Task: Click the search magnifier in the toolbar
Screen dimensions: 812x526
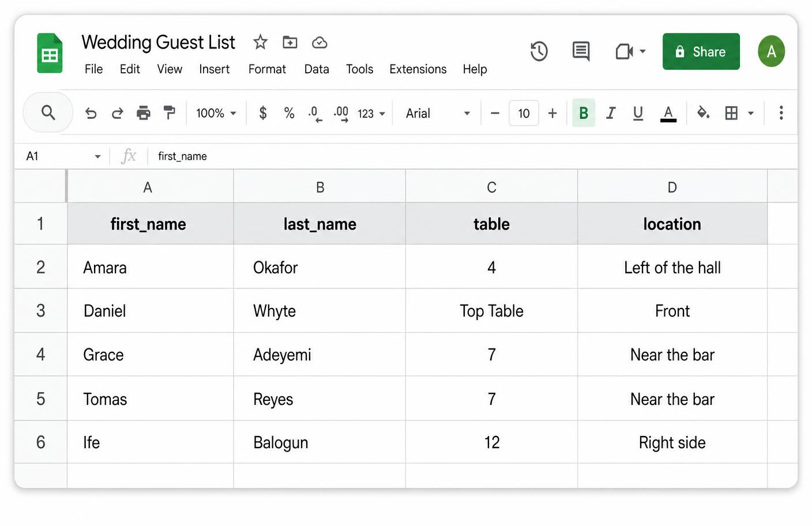Action: pos(48,112)
